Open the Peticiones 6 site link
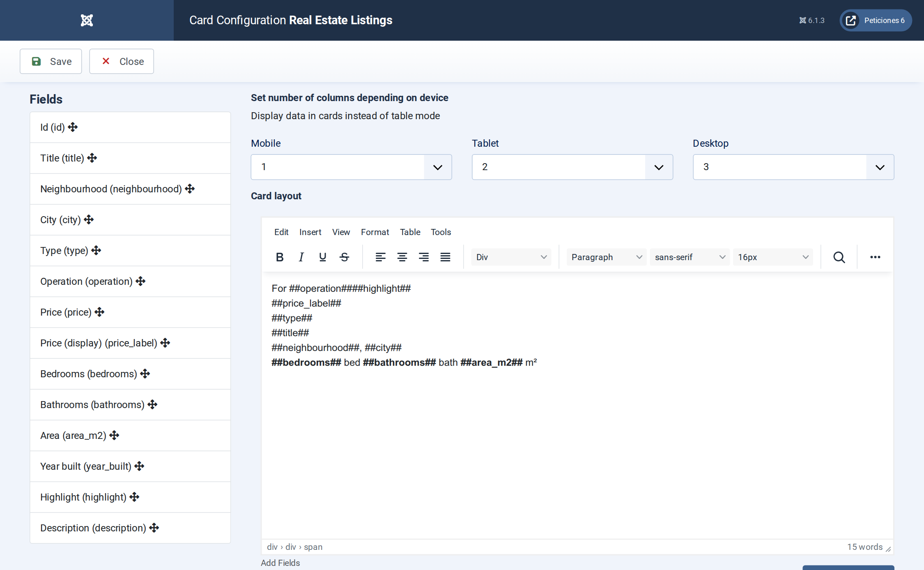This screenshot has width=924, height=570. coord(876,20)
